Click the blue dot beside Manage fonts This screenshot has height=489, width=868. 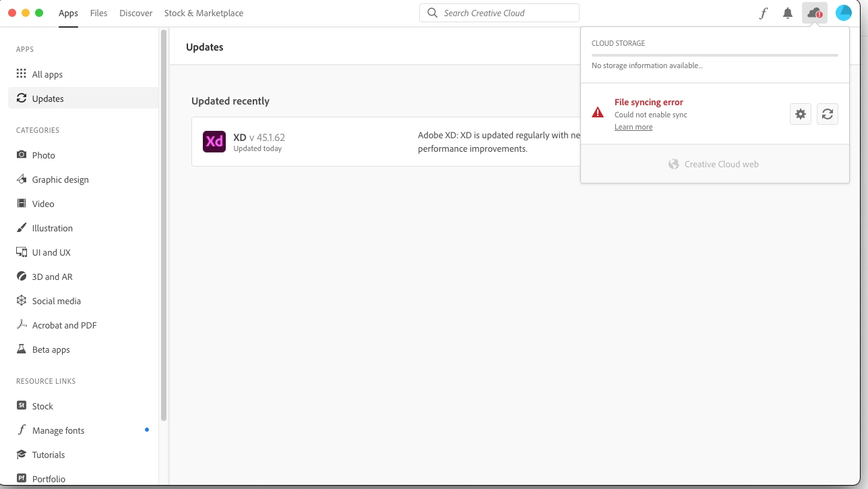147,430
